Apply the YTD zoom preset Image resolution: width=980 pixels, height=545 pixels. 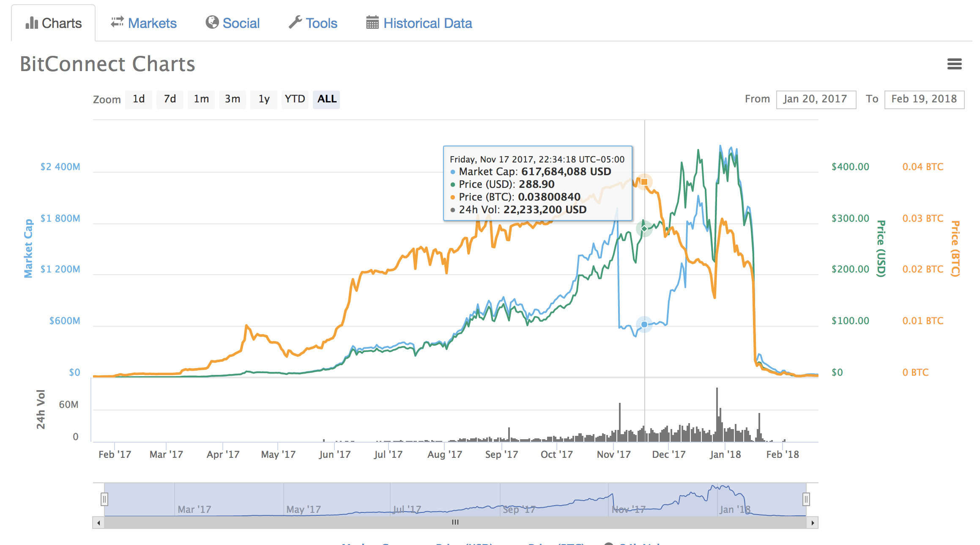coord(295,99)
